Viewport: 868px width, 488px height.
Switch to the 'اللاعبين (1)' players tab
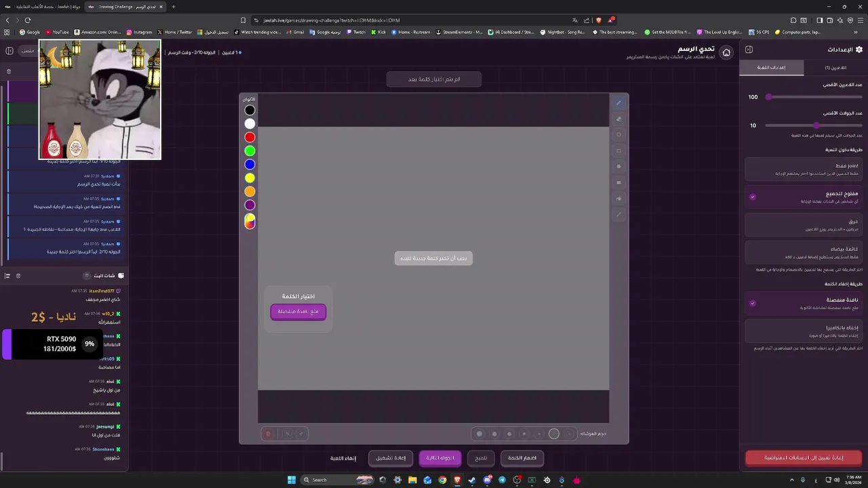tap(835, 68)
